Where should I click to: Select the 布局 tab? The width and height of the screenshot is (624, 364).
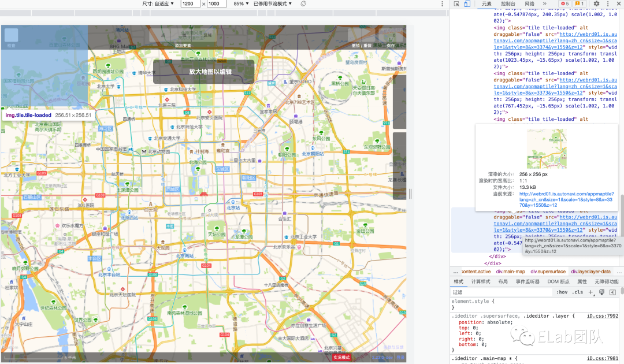pos(503,281)
